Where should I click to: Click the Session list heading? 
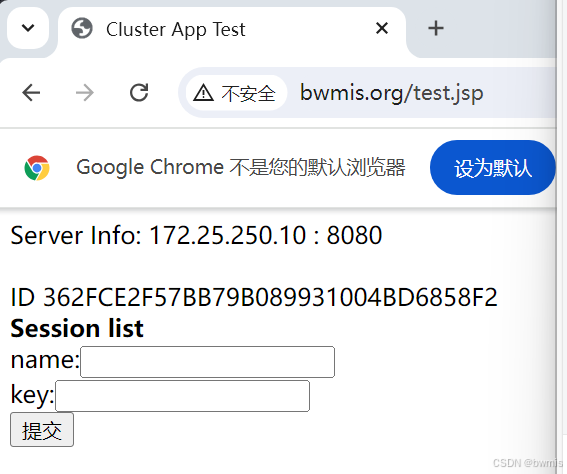(x=77, y=329)
